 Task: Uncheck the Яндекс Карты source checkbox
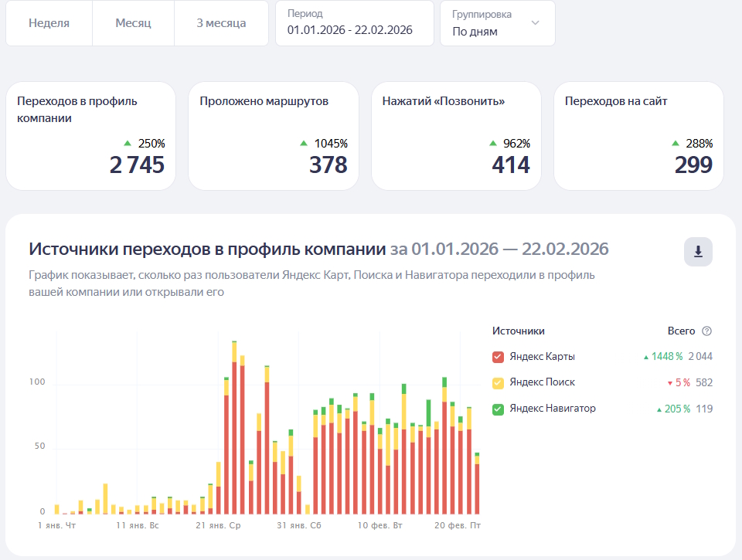click(498, 357)
